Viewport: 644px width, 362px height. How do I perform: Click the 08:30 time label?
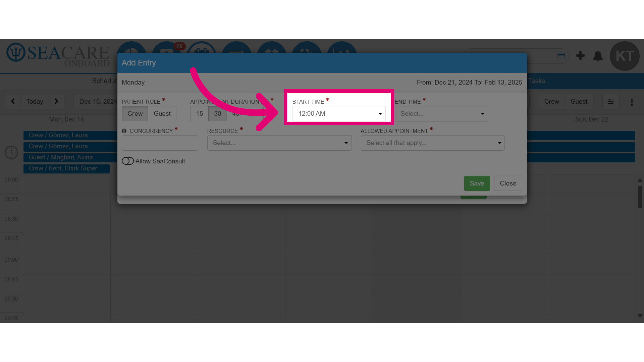point(11,219)
